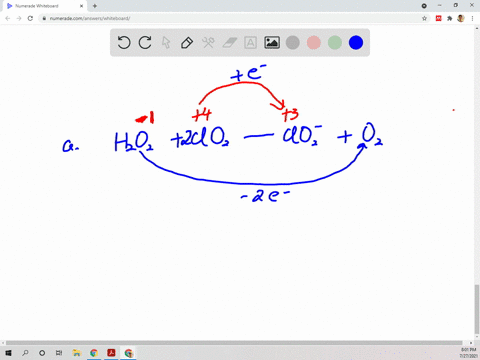Viewport: 480px width, 360px height.
Task: Pick the eraser tool
Action: click(x=229, y=43)
